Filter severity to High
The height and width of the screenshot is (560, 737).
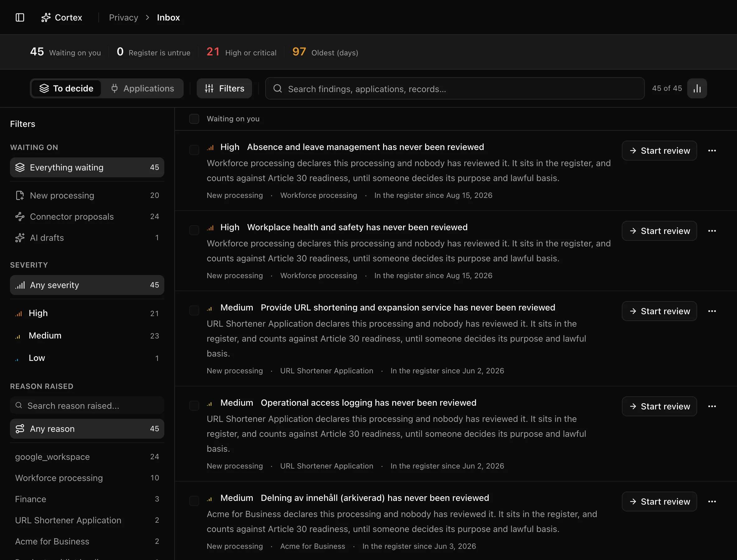click(87, 313)
